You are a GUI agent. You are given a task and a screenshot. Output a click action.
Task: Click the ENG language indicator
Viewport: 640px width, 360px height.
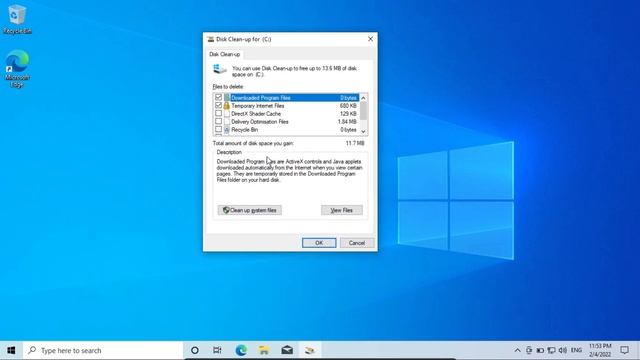click(x=576, y=350)
